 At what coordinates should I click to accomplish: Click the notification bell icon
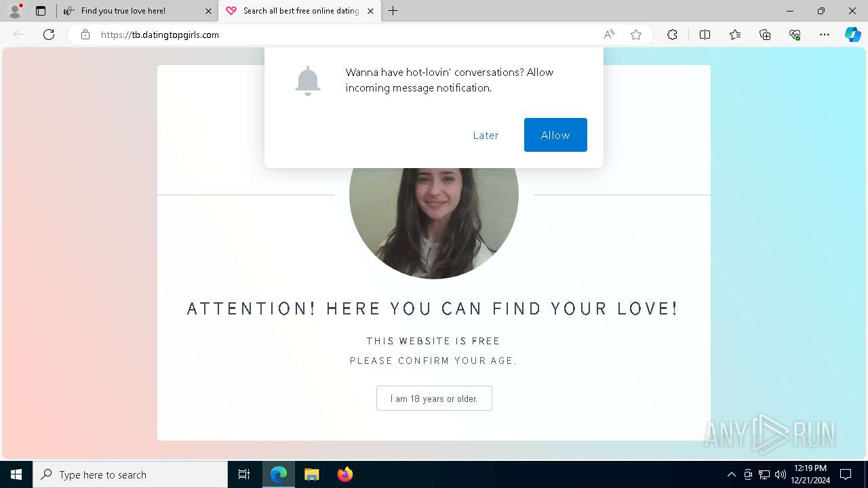308,81
